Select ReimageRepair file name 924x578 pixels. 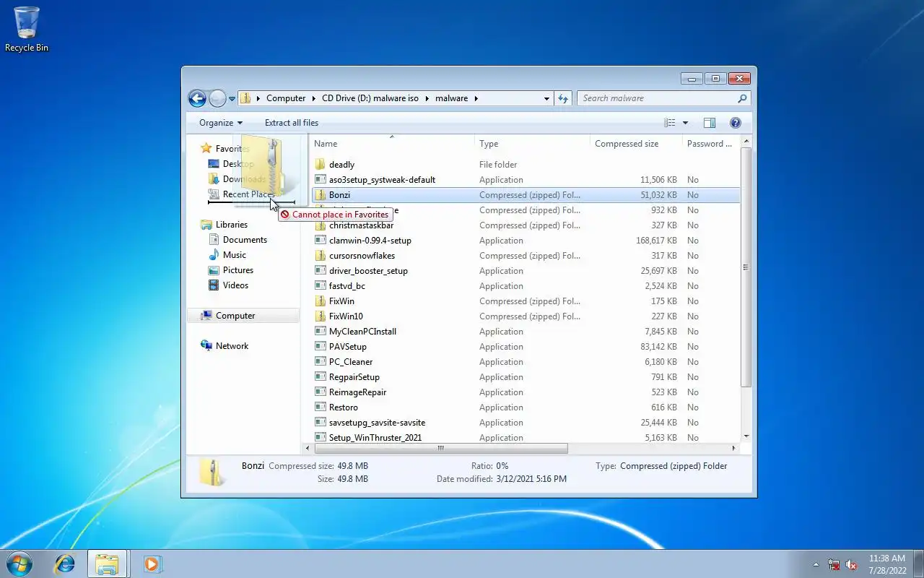357,392
